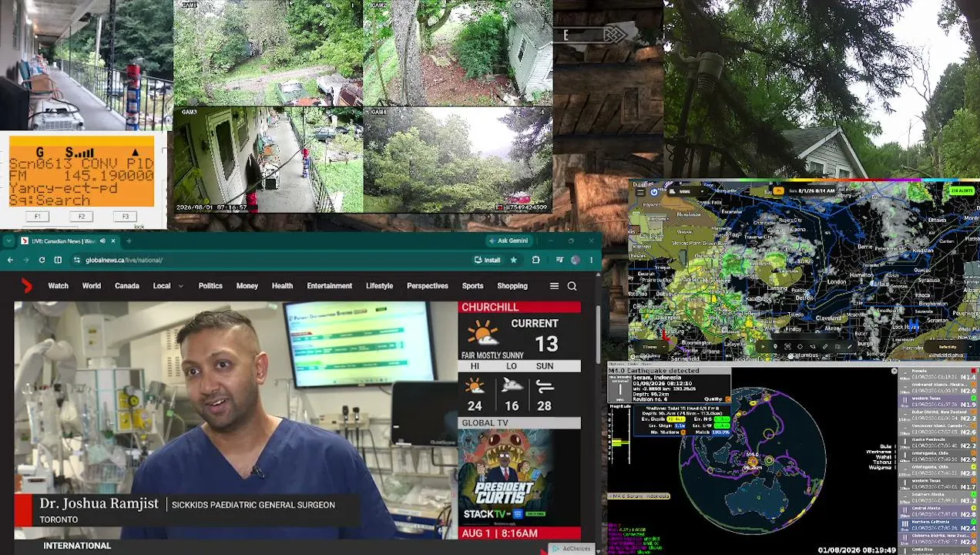Select the radar site selector tool
Image resolution: width=980 pixels, height=555 pixels.
click(787, 347)
